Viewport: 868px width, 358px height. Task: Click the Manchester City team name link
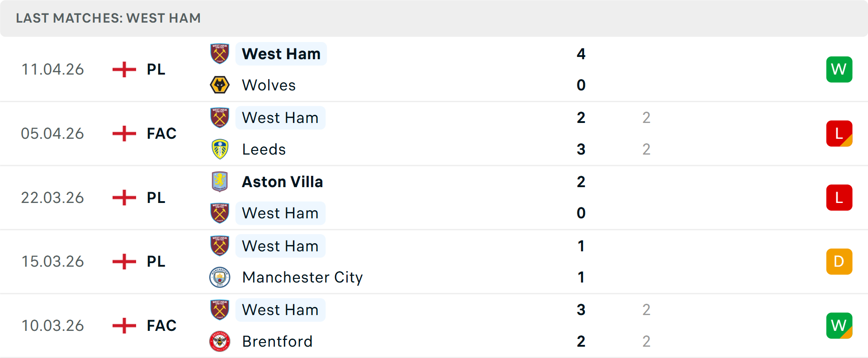(x=302, y=277)
